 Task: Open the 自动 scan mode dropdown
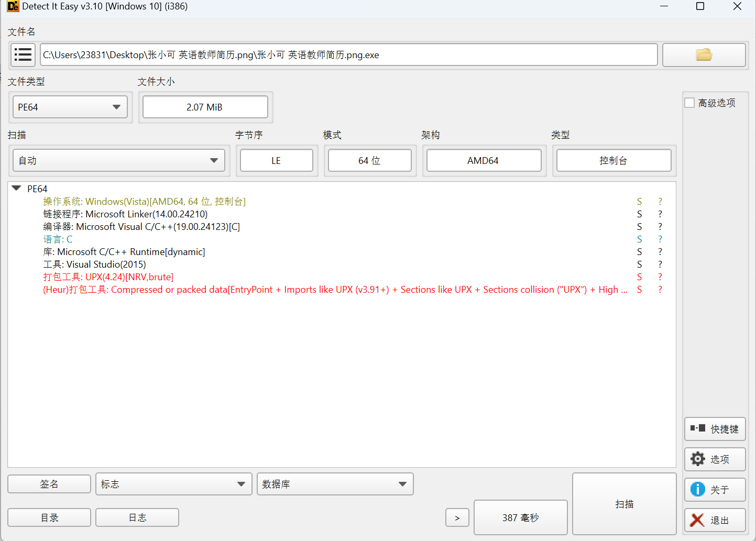point(119,161)
